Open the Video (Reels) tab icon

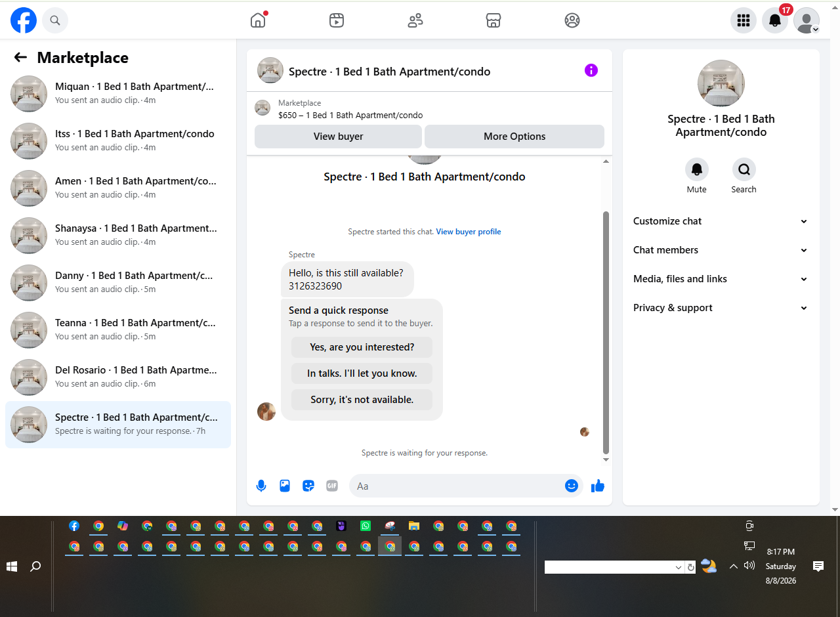[x=337, y=20]
